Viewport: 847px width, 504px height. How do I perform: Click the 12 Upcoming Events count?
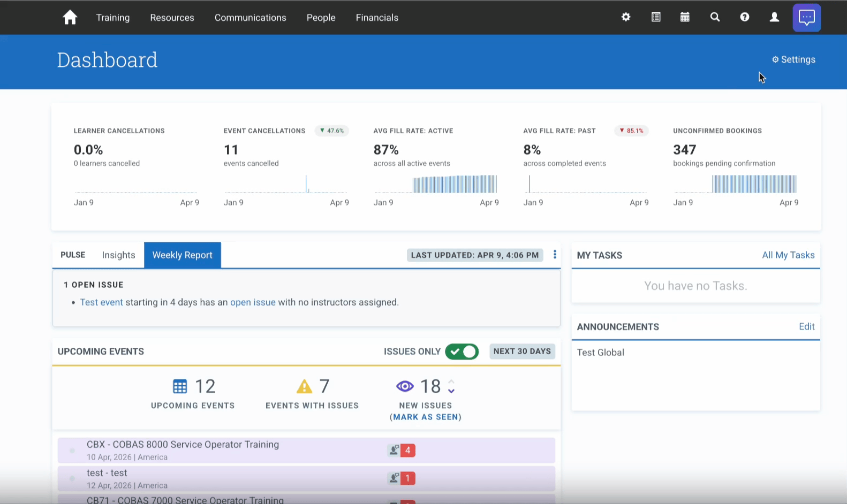205,386
